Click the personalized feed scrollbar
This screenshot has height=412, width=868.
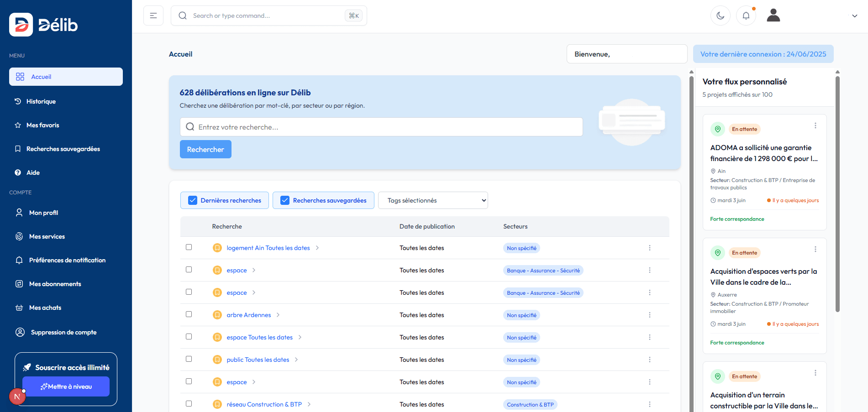pyautogui.click(x=837, y=194)
